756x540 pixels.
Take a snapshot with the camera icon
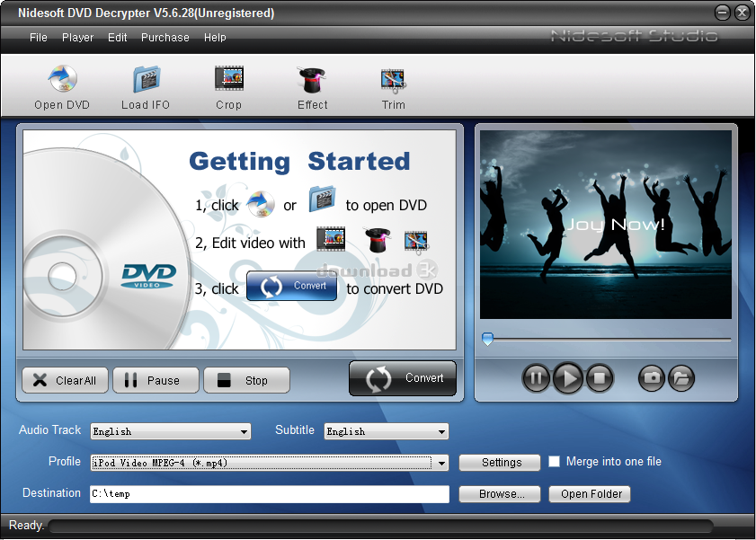[x=652, y=378]
